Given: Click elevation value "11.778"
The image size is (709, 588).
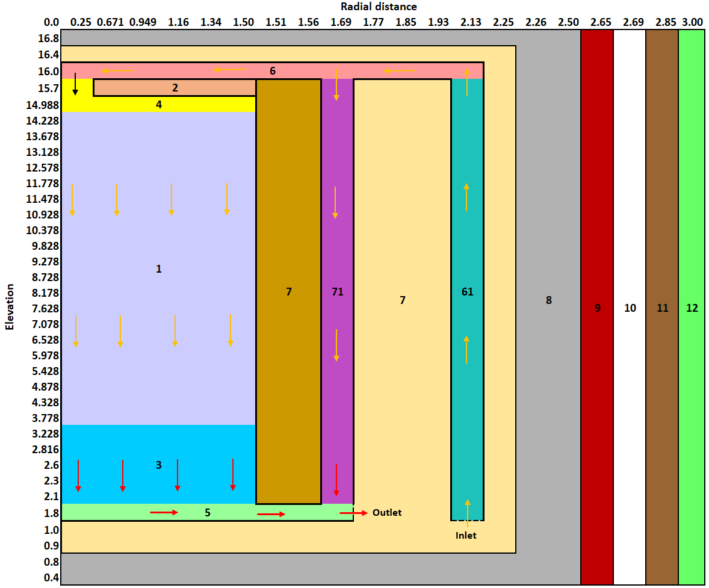Looking at the screenshot, I should pyautogui.click(x=43, y=183).
